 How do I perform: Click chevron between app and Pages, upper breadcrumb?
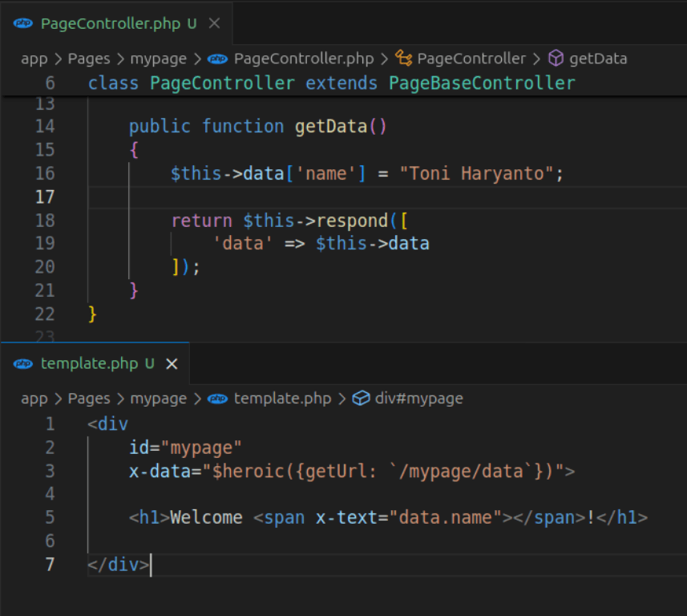tap(58, 59)
